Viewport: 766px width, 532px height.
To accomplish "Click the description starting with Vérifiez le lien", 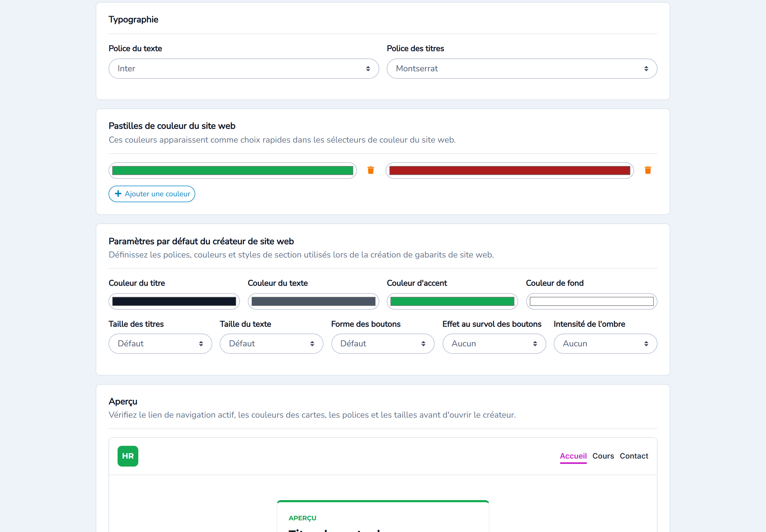I will (312, 415).
